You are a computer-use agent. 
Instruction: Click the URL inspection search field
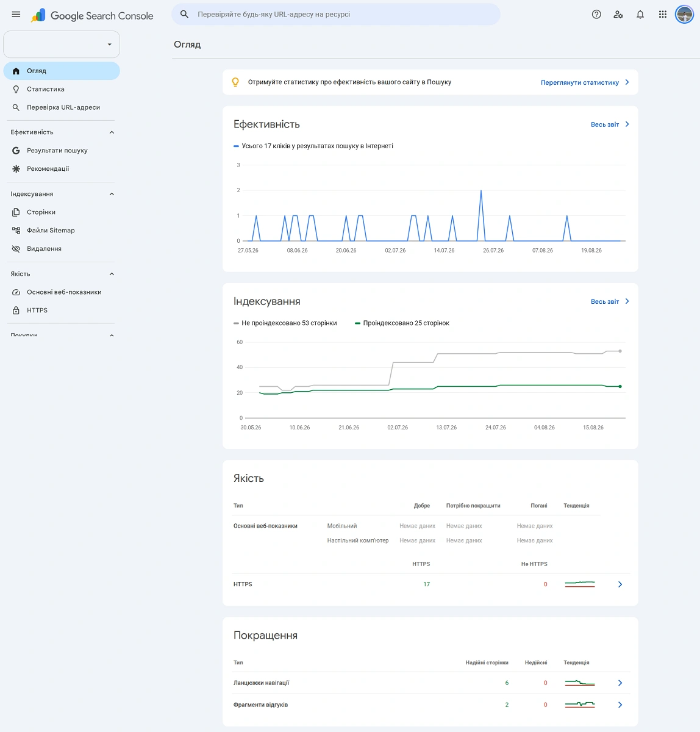(x=336, y=14)
